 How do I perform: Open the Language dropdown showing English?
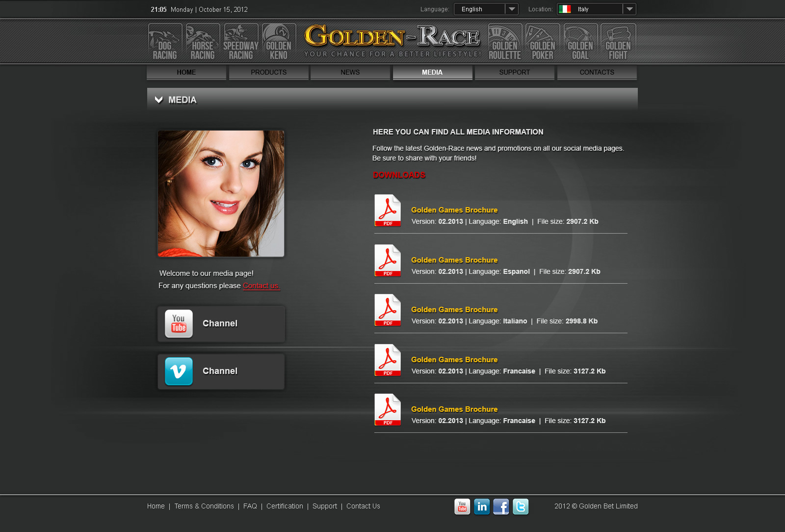tap(486, 9)
